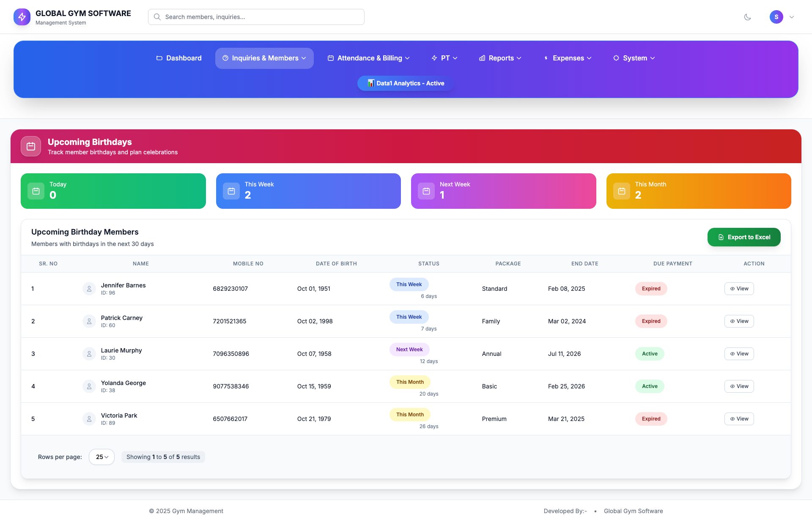Open the Dashboard menu item
Screen dimensions: 812x522
click(179, 58)
